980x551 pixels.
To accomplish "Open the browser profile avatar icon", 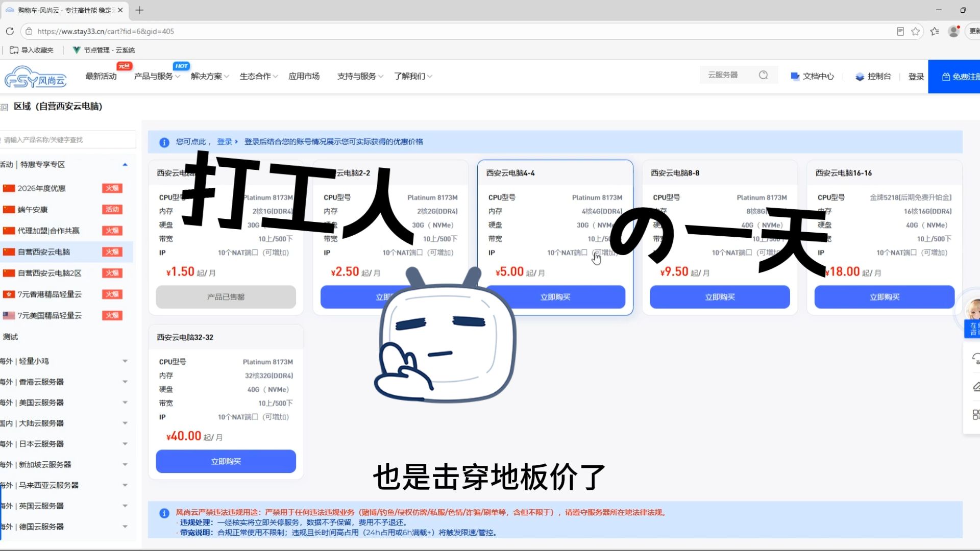I will click(953, 31).
